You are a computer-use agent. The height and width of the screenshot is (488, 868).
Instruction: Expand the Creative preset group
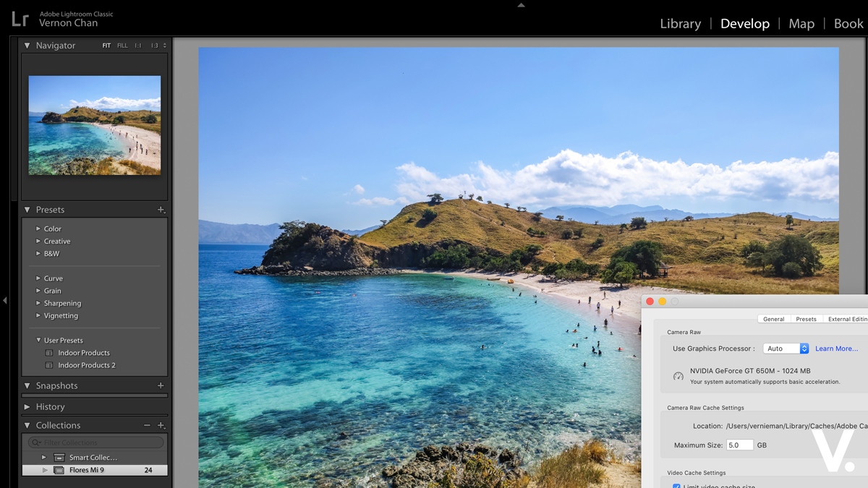point(38,241)
